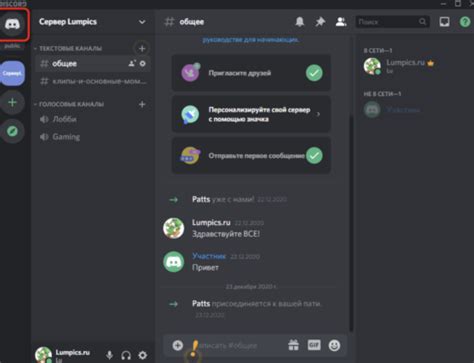
Task: Select the Лобби voice channel
Action: pyautogui.click(x=92, y=119)
